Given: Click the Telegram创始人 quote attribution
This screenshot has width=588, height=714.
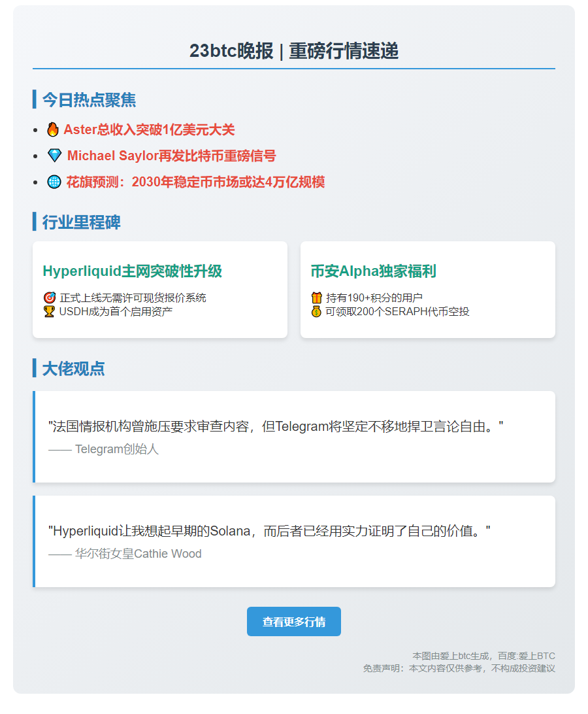Looking at the screenshot, I should tap(105, 449).
